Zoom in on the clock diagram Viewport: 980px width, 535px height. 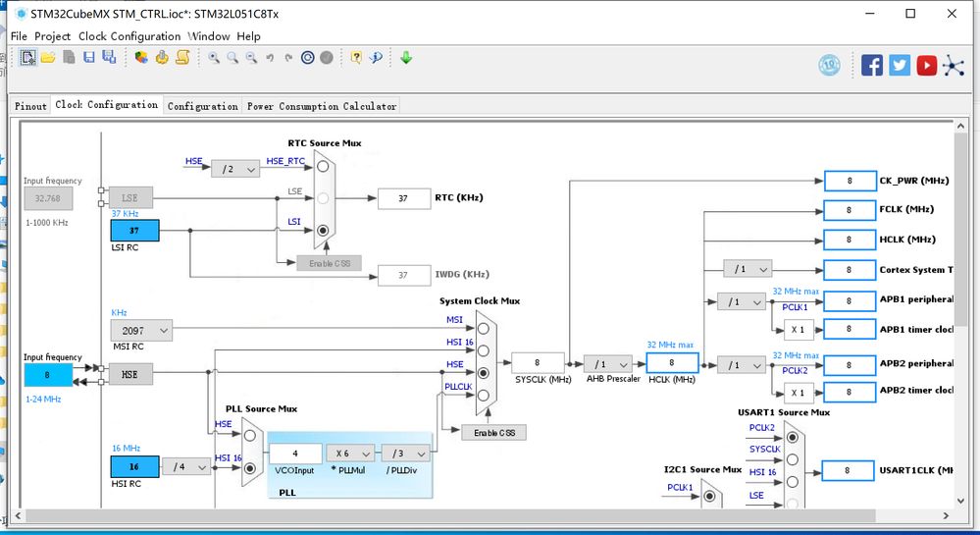point(214,58)
